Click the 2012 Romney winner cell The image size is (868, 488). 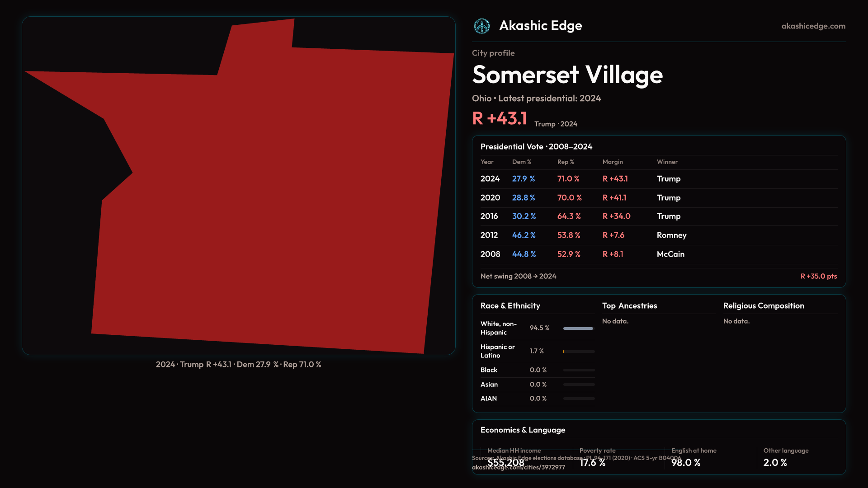671,235
